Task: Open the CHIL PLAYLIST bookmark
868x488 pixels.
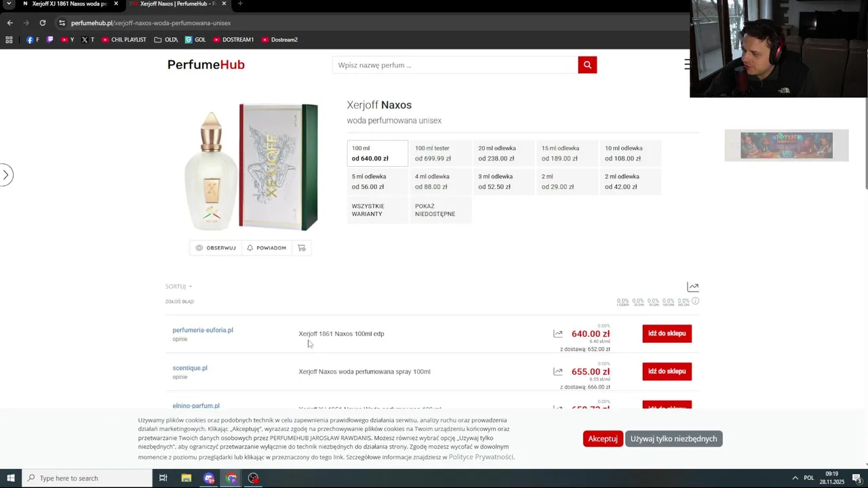Action: pyautogui.click(x=123, y=40)
